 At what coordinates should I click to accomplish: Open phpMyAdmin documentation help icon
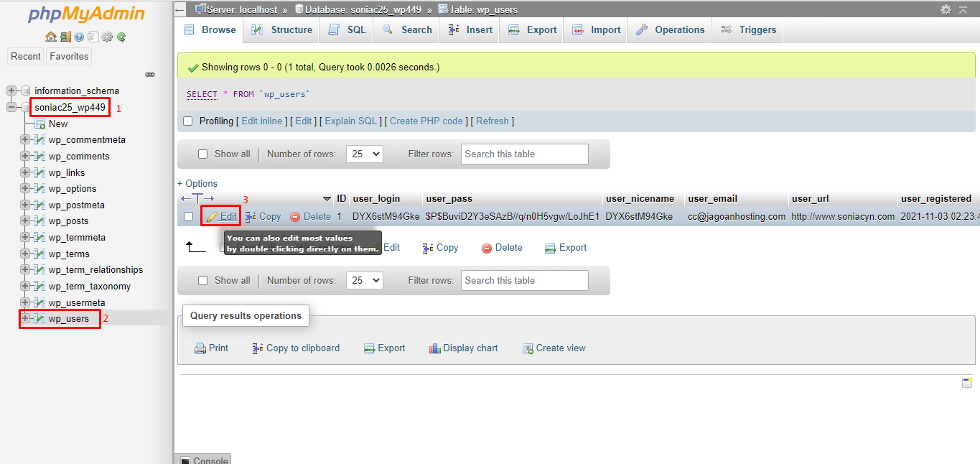pyautogui.click(x=79, y=37)
